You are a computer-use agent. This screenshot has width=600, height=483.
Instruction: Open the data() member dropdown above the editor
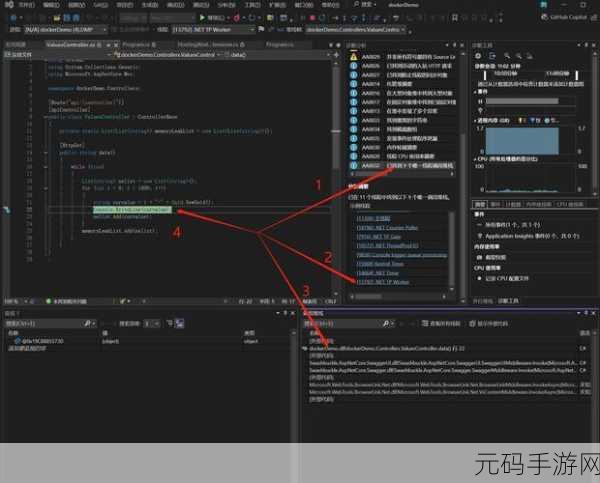[x=276, y=55]
